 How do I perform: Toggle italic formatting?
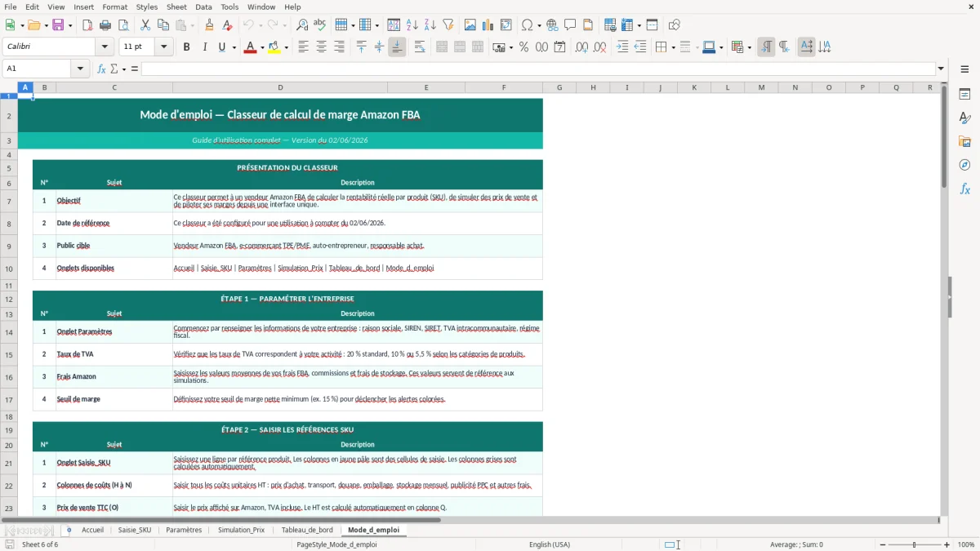coord(204,47)
